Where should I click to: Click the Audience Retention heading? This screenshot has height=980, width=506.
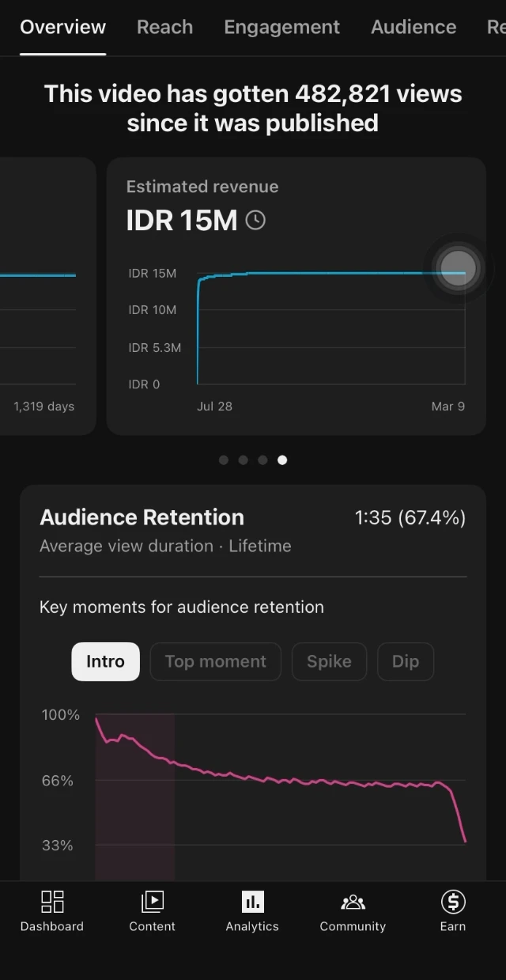(142, 517)
